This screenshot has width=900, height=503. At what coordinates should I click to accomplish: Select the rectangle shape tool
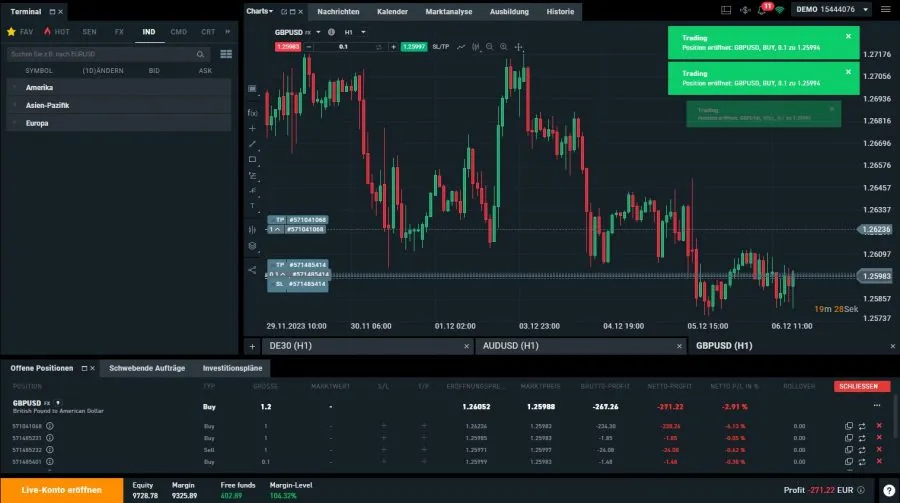click(252, 160)
